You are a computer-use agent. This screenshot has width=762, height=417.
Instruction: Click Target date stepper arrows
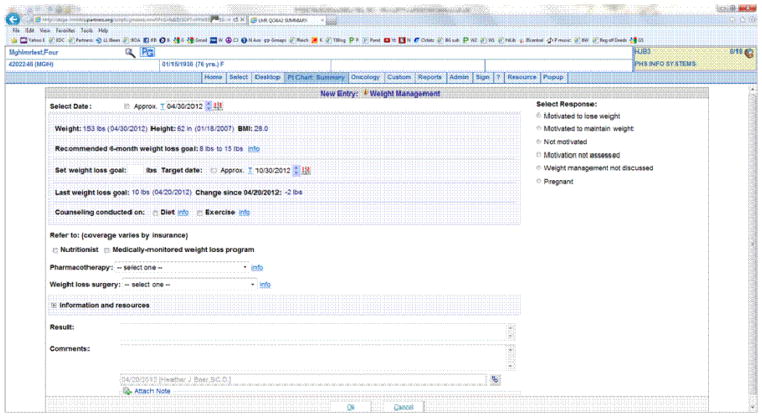[296, 170]
